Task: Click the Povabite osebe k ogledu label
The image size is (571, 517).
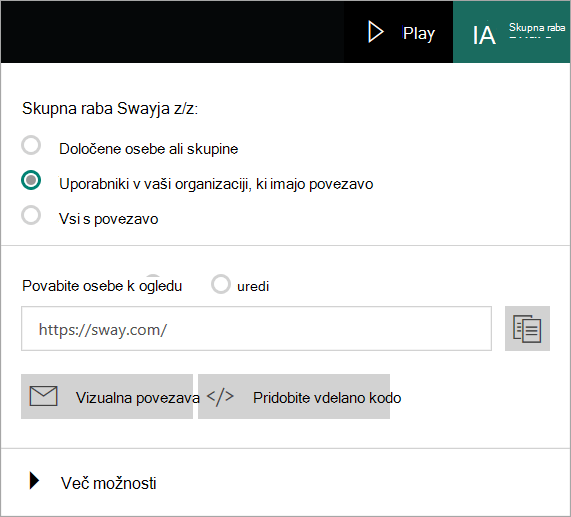Action: (102, 286)
